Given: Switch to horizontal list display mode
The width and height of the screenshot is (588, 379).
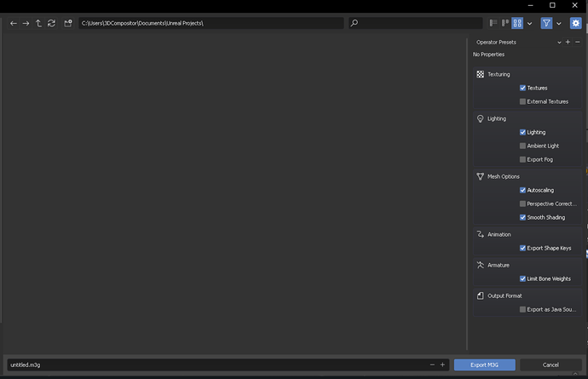Looking at the screenshot, I should 505,23.
